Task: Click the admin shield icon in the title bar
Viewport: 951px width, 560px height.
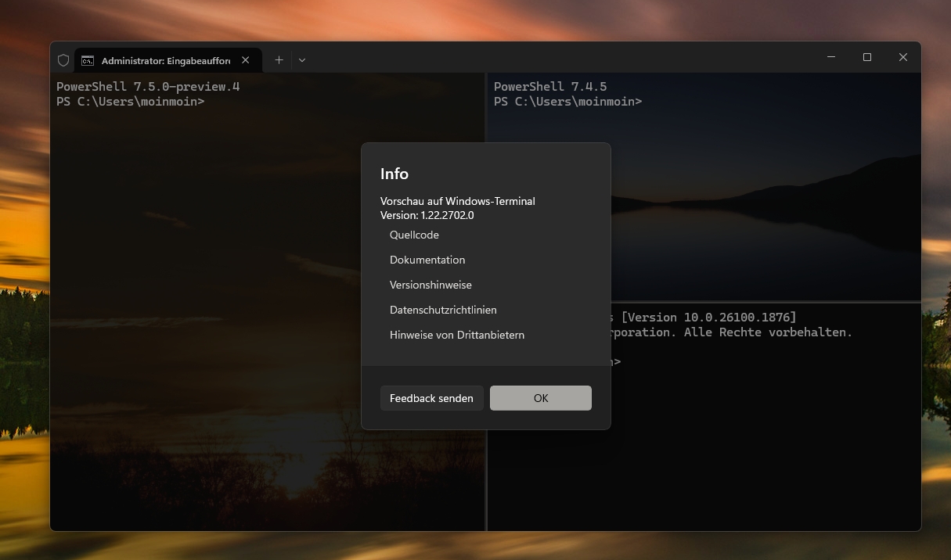Action: 63,60
